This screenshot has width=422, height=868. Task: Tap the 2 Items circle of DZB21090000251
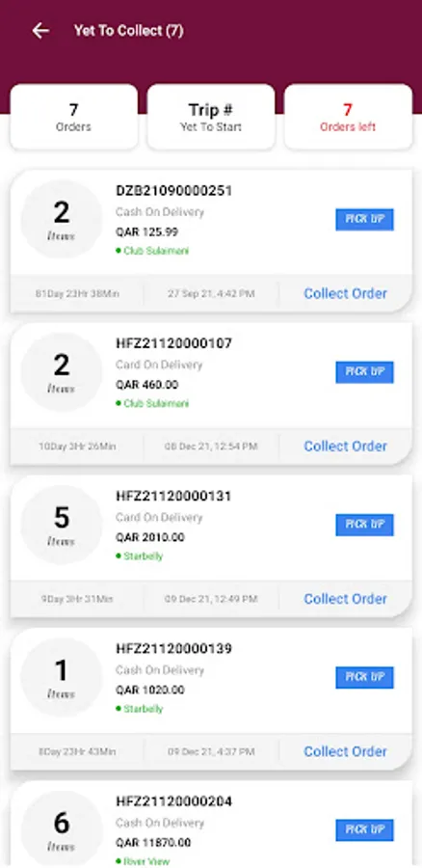click(62, 219)
